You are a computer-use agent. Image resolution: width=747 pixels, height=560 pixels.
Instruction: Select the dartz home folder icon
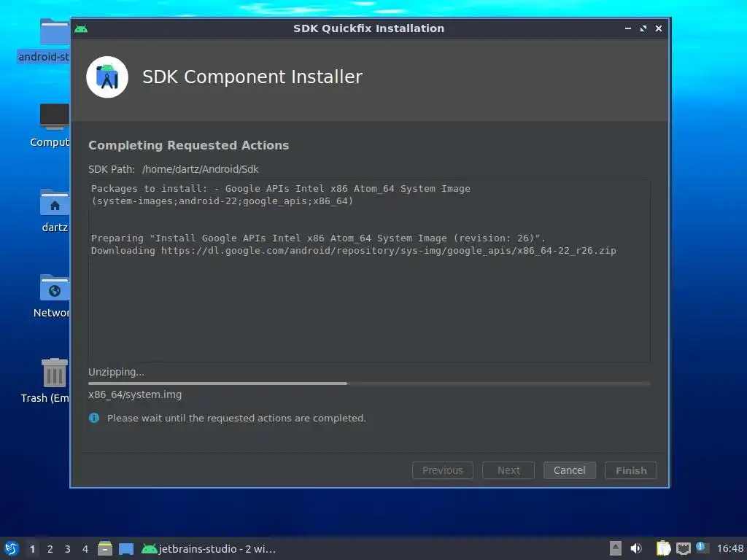pos(54,202)
